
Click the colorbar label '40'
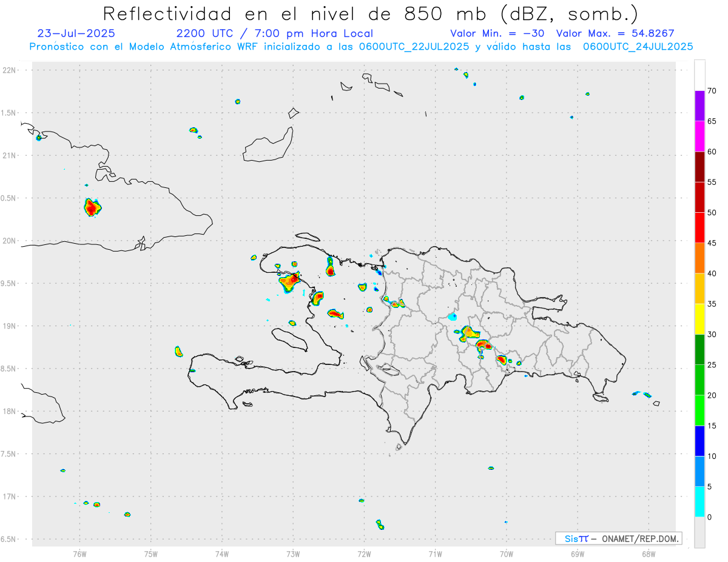[712, 273]
